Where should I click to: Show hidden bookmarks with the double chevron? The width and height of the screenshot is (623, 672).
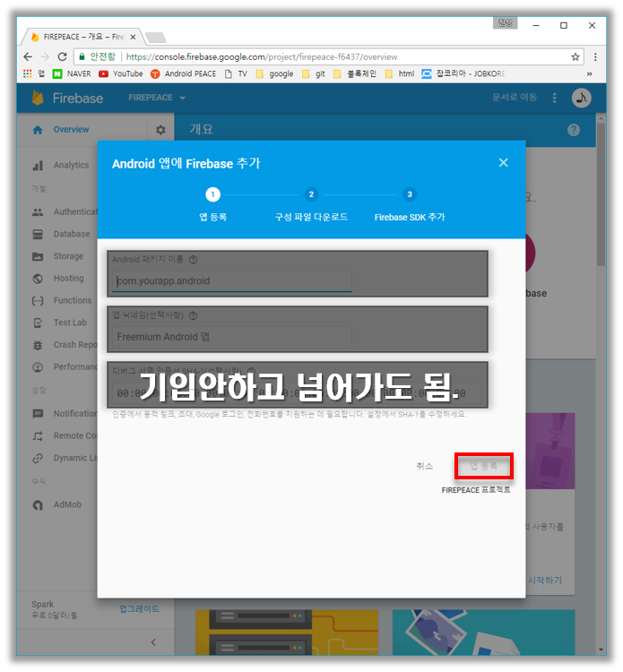pos(590,73)
